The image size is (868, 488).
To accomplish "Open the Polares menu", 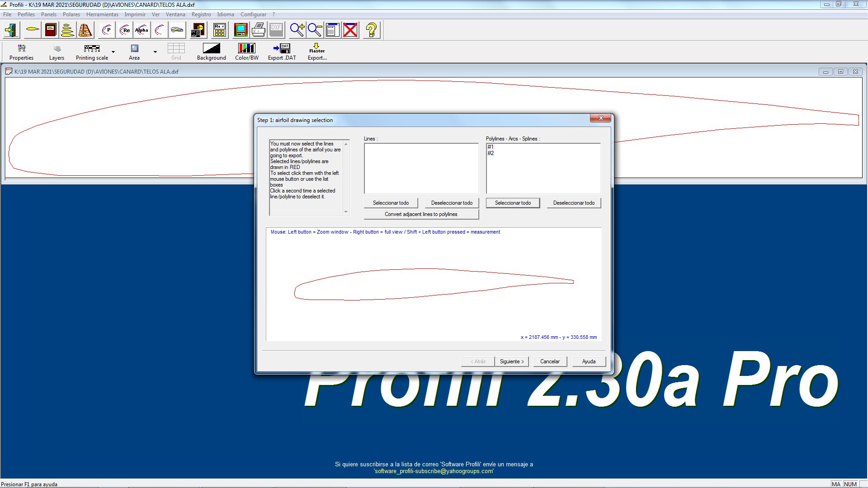I will pos(71,14).
